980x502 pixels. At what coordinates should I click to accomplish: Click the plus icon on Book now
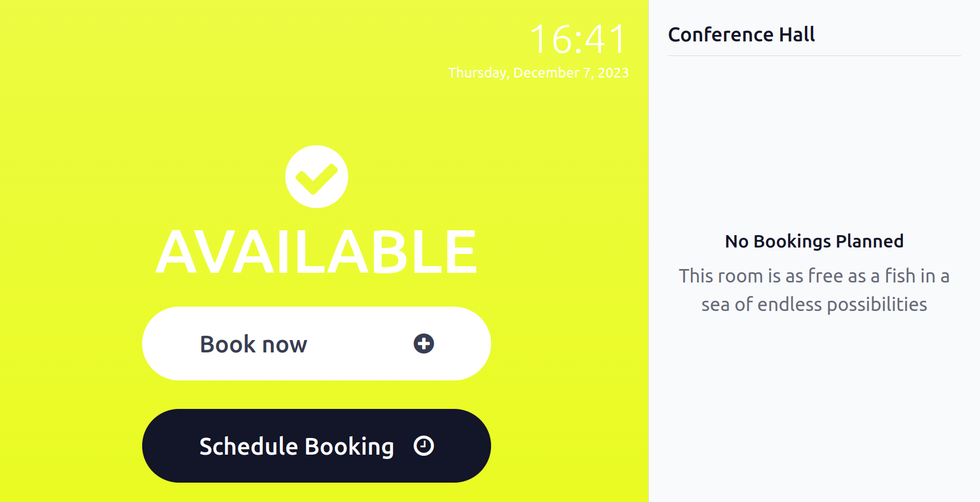[x=424, y=343]
